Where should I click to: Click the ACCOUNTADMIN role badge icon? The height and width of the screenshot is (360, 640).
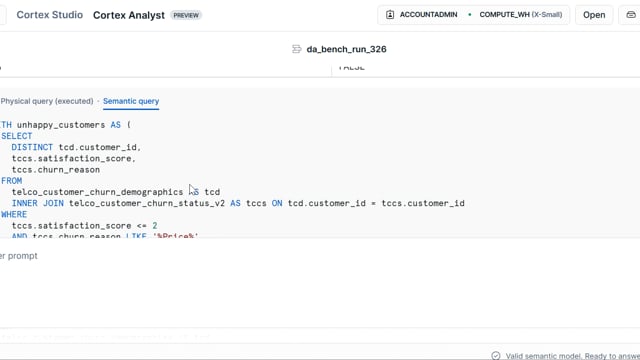(390, 15)
